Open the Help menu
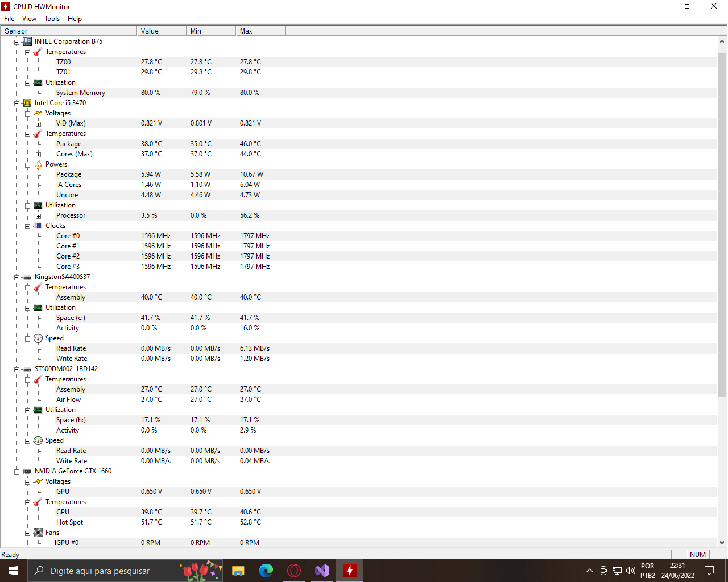This screenshot has height=582, width=728. pos(75,19)
